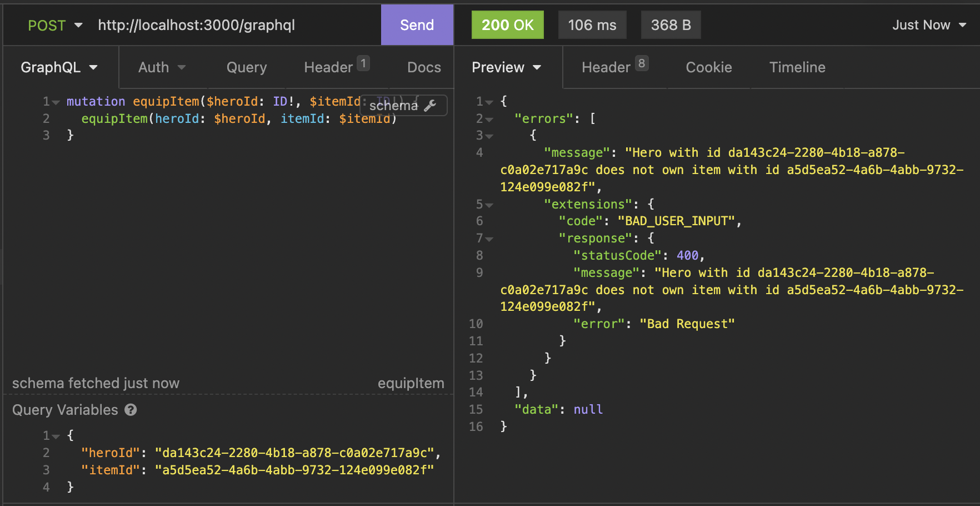The width and height of the screenshot is (980, 506).
Task: Click the schema wrench icon
Action: 430,105
